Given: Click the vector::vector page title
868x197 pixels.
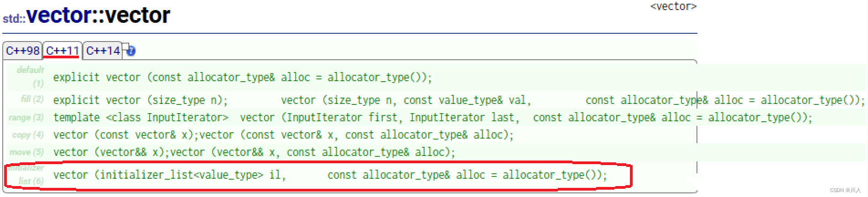Looking at the screenshot, I should pos(98,16).
